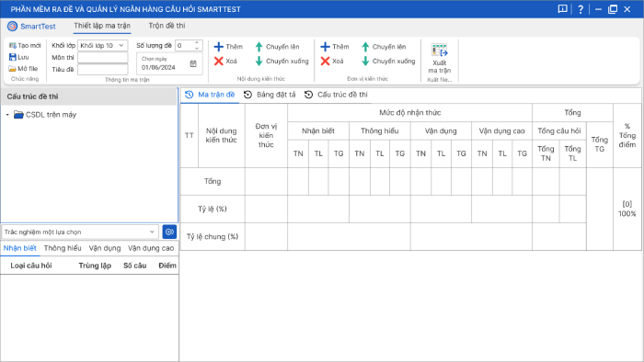Click the [0] 100% cell
Image resolution: width=644 pixels, height=362 pixels.
click(x=627, y=209)
